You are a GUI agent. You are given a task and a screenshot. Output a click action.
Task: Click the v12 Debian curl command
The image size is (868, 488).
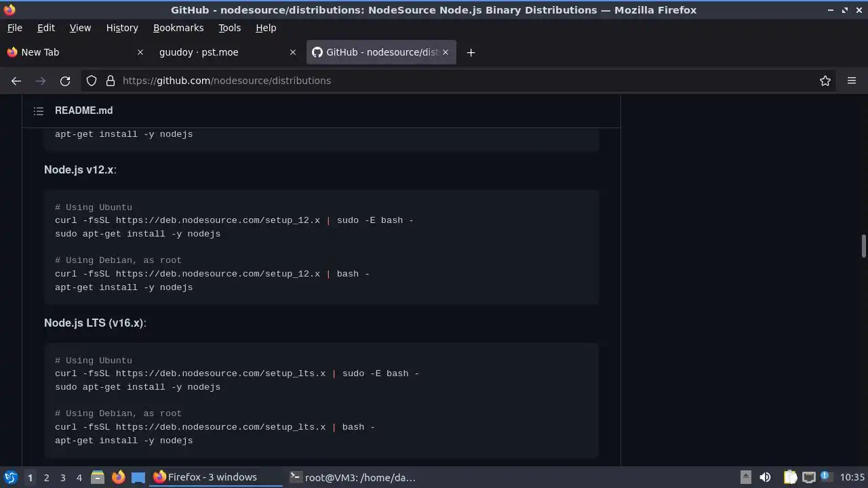click(x=212, y=274)
